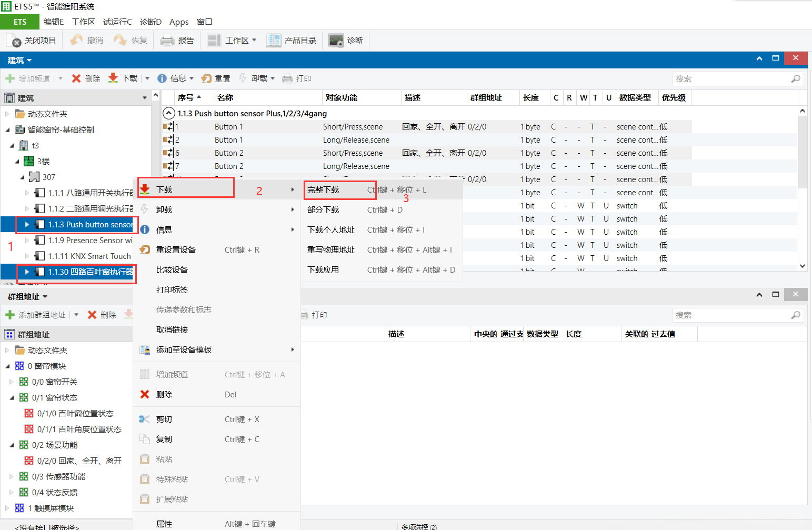The image size is (812, 530).
Task: Choose 下载应用 in the submenu
Action: (x=382, y=269)
